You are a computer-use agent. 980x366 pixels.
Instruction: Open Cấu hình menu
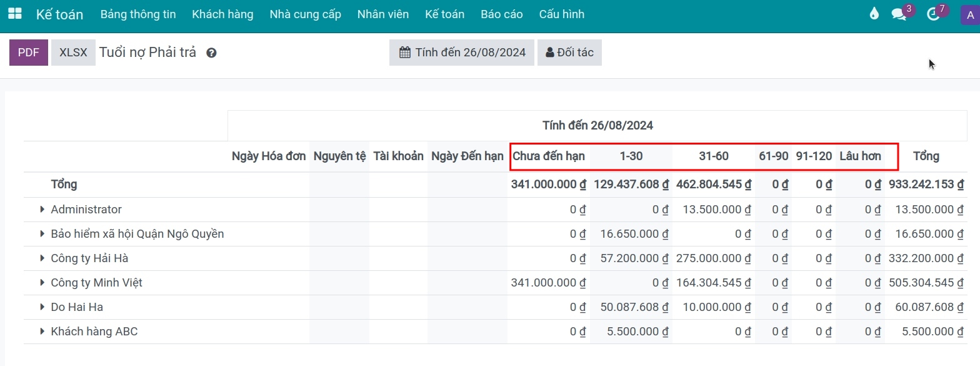point(562,14)
